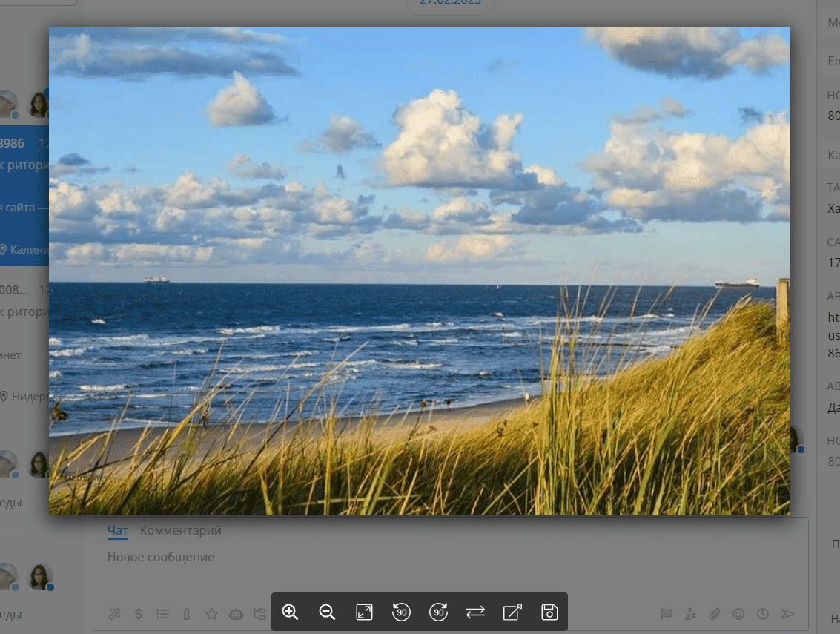Image resolution: width=840 pixels, height=634 pixels.
Task: Send message with paper plane button
Action: pos(787,614)
